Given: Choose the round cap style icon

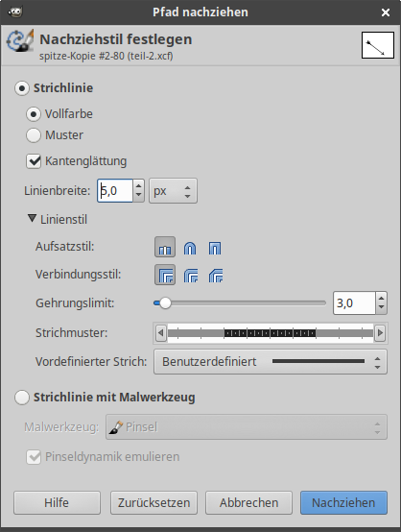Looking at the screenshot, I should click(x=190, y=248).
